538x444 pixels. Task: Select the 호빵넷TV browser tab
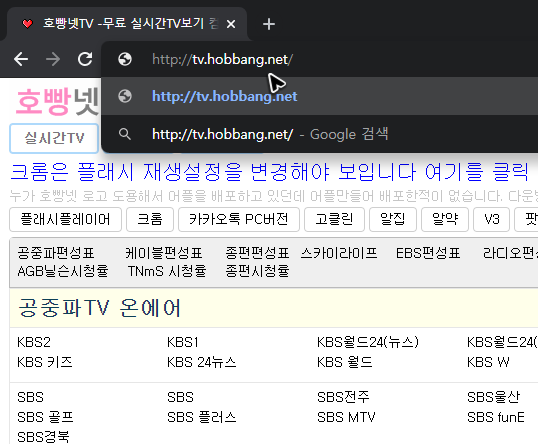126,24
